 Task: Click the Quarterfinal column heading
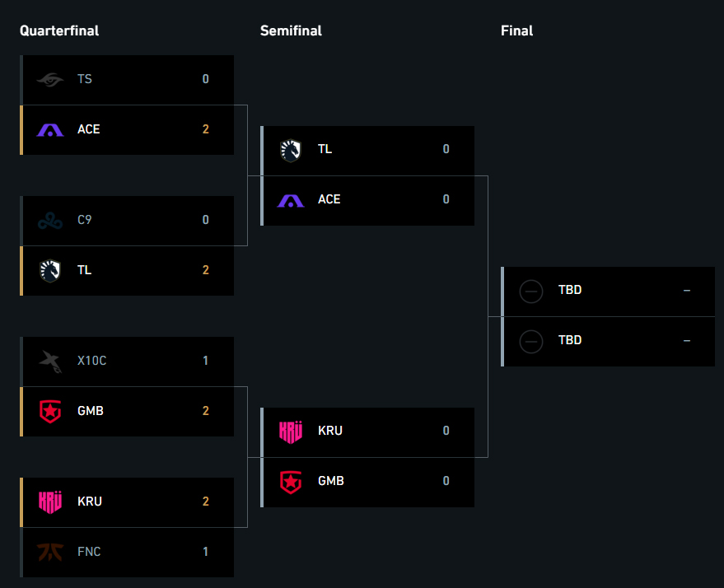pyautogui.click(x=59, y=31)
